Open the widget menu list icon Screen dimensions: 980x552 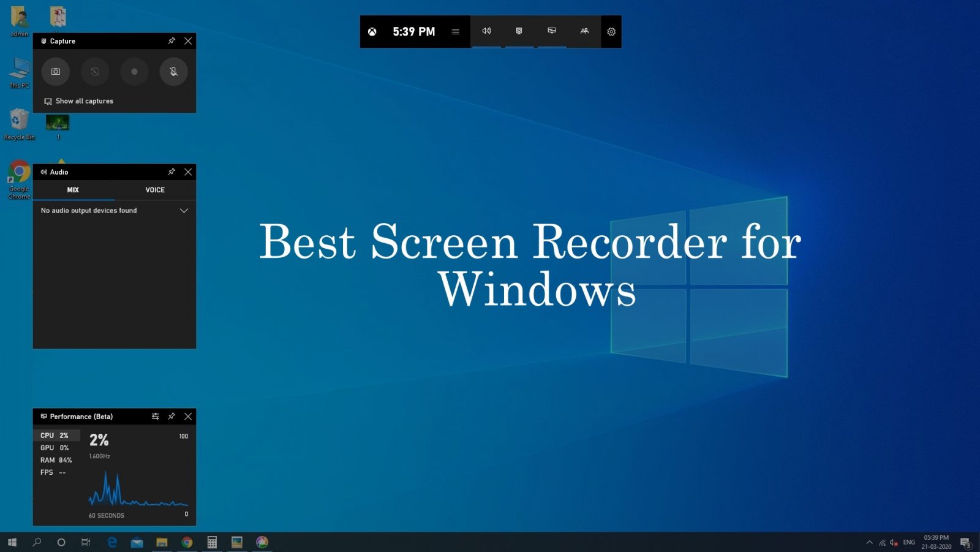[x=455, y=32]
